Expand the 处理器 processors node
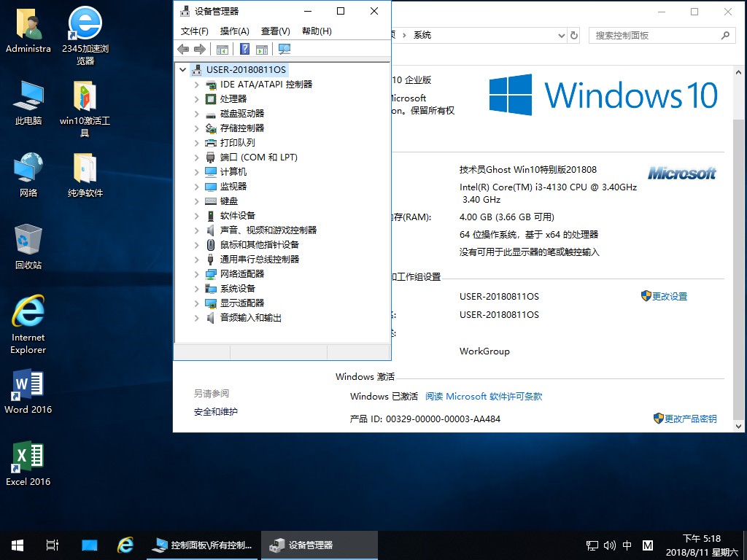 [196, 99]
